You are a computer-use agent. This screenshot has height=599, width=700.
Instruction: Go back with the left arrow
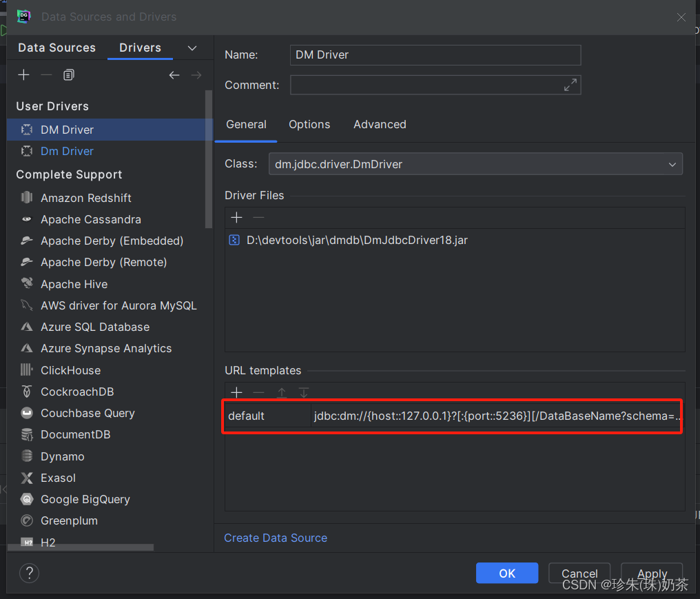pos(174,75)
